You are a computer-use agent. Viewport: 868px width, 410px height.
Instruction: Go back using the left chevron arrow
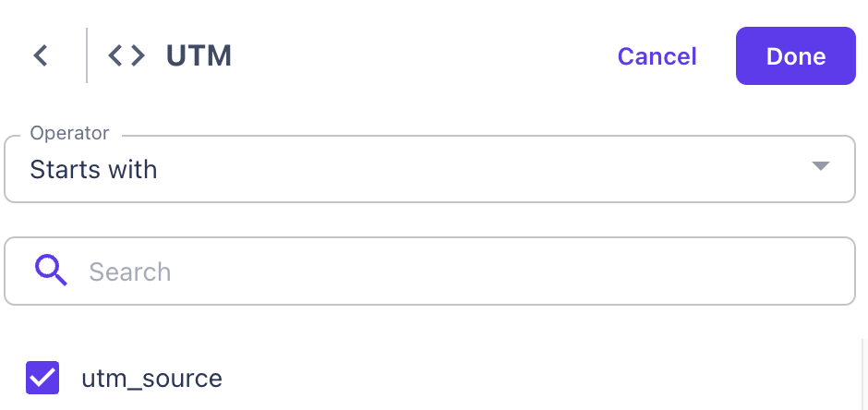coord(40,56)
